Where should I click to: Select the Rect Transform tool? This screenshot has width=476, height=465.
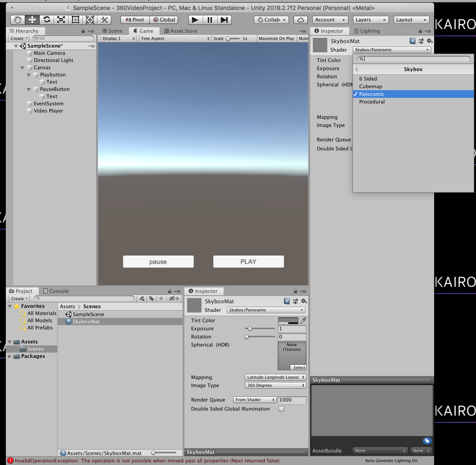point(75,20)
